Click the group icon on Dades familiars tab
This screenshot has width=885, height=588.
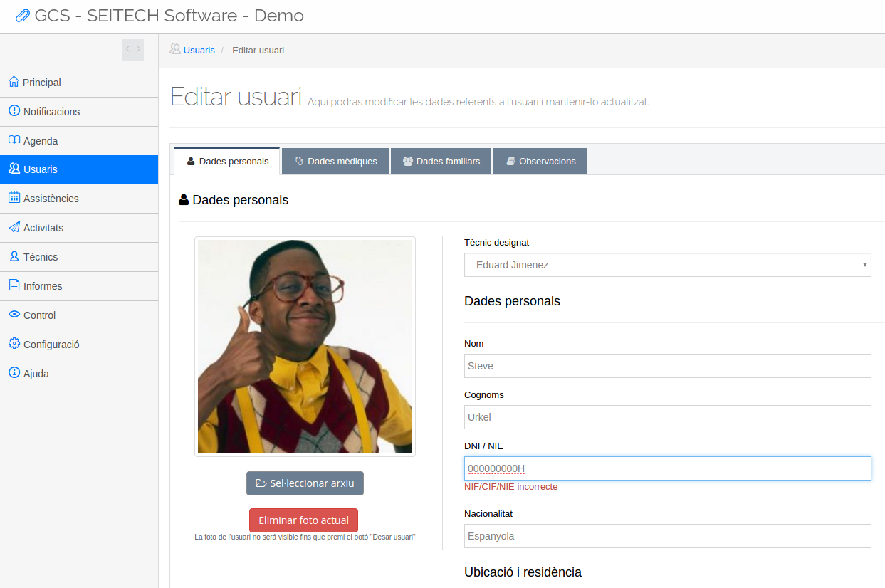(x=408, y=162)
